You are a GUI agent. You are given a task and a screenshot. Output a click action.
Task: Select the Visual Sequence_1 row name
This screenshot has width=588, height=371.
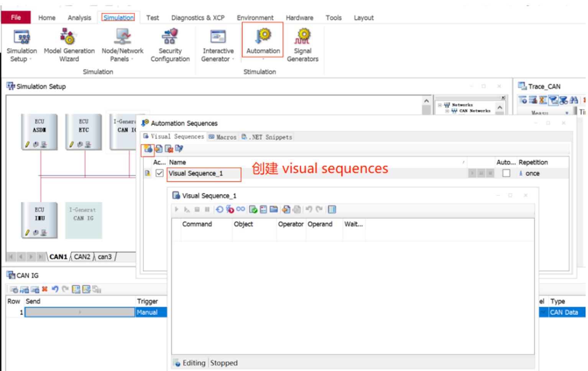[195, 173]
